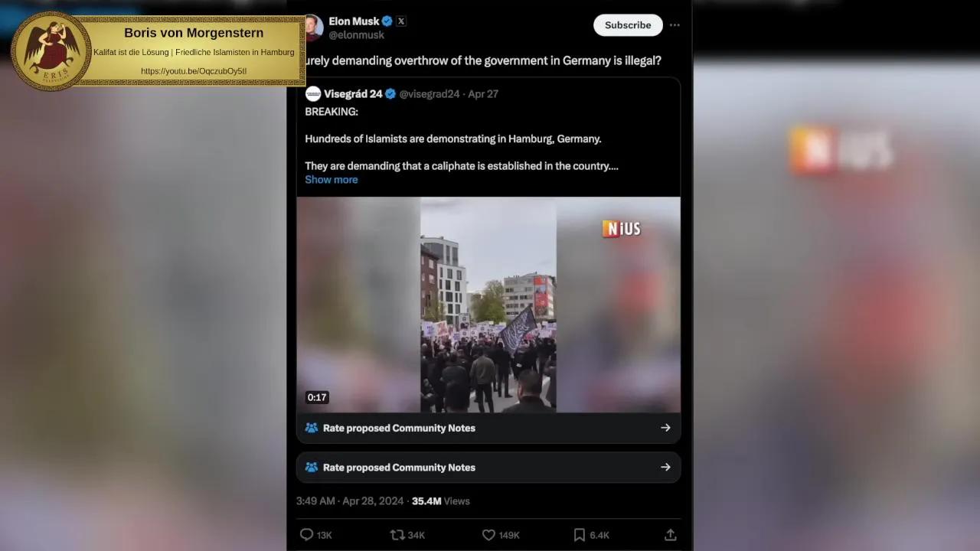Click the Apr 27 quoted post date
The width and height of the screenshot is (980, 551).
point(483,94)
